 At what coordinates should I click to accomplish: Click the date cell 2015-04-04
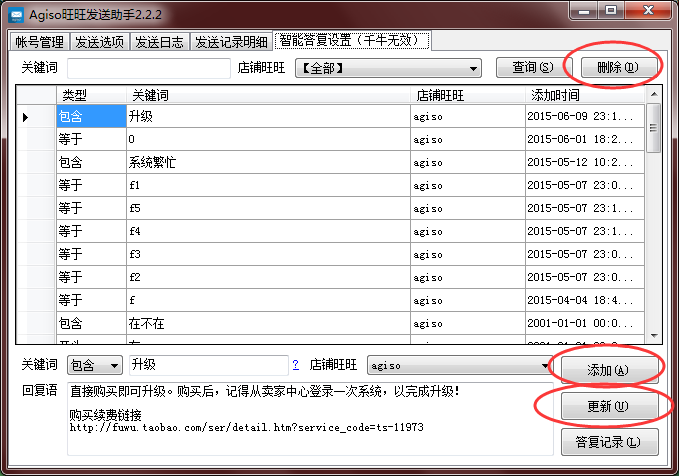pyautogui.click(x=585, y=300)
